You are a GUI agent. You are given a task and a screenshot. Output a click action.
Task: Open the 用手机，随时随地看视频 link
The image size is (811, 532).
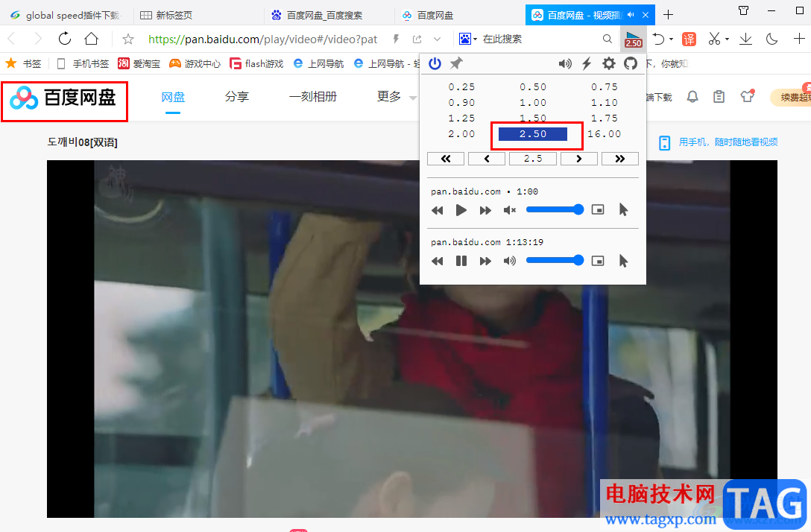728,142
